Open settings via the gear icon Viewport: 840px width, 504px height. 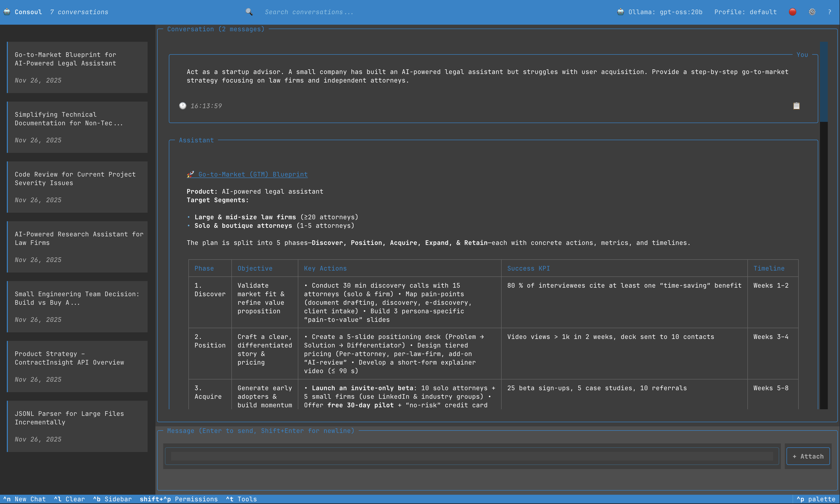point(812,12)
